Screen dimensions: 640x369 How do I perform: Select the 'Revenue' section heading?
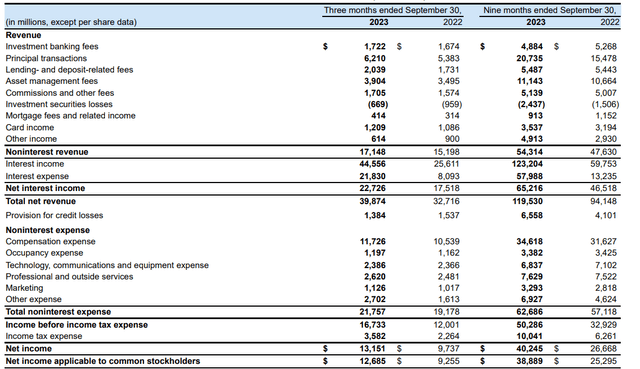(23, 36)
